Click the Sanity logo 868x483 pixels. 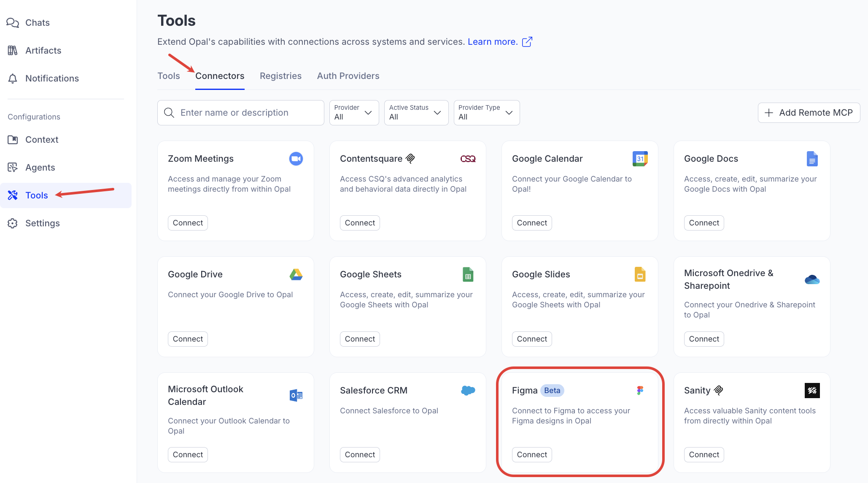(x=812, y=391)
